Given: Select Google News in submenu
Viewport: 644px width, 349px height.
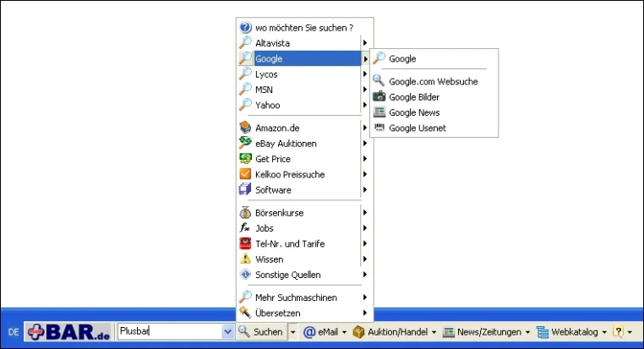Looking at the screenshot, I should 434,112.
